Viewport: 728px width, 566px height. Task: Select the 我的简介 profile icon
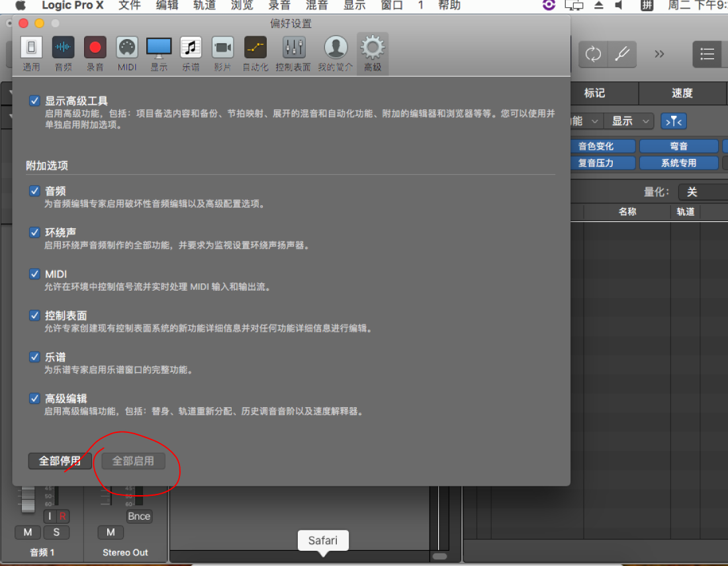tap(336, 52)
